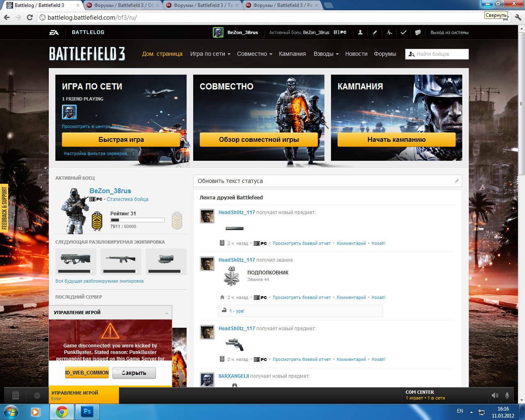Click Закрыть in the error popup
The height and width of the screenshot is (420, 525).
coord(134,373)
